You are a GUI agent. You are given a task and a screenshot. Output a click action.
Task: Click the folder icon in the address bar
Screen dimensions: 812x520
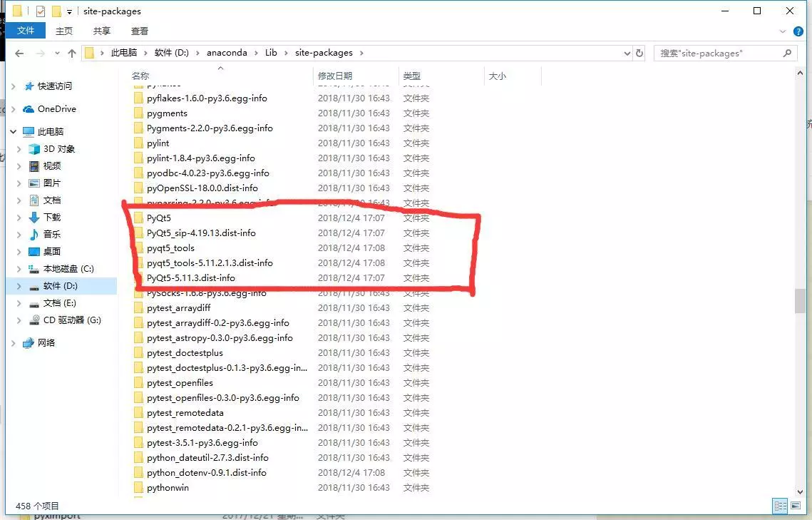click(x=90, y=53)
